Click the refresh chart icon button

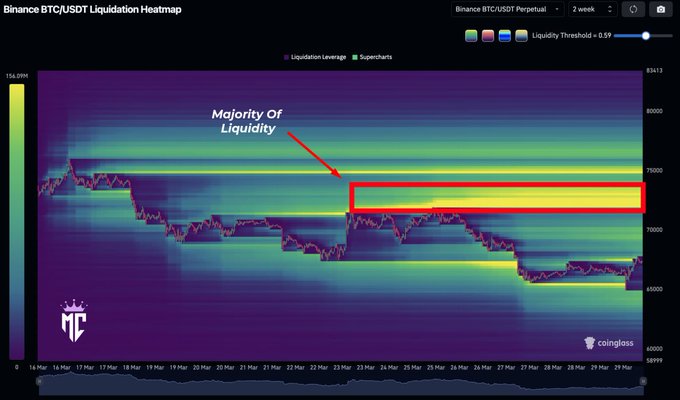[633, 9]
